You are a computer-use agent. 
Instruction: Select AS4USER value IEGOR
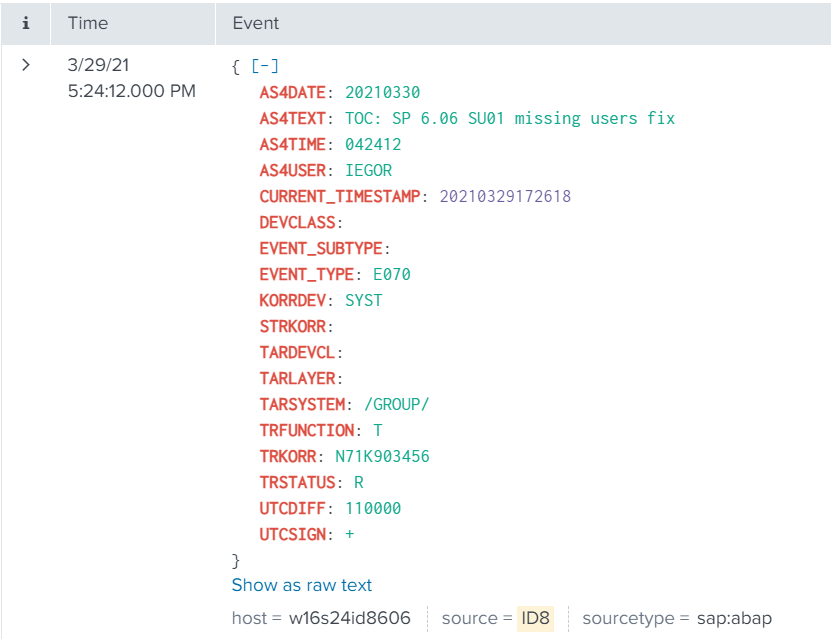368,170
